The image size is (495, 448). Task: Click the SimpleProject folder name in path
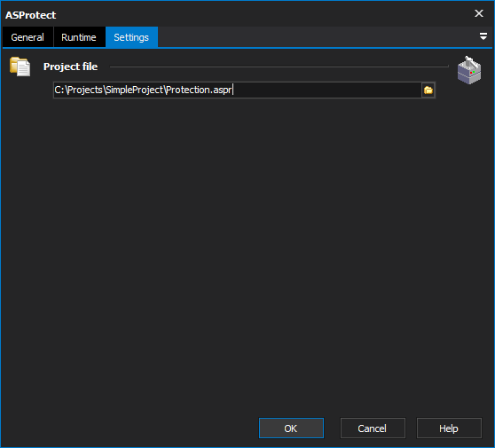coord(135,90)
